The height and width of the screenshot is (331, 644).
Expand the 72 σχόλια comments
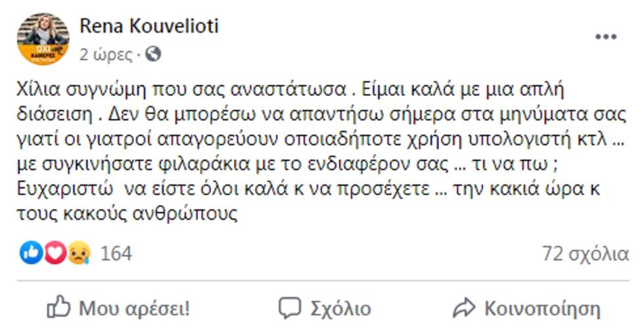click(586, 253)
